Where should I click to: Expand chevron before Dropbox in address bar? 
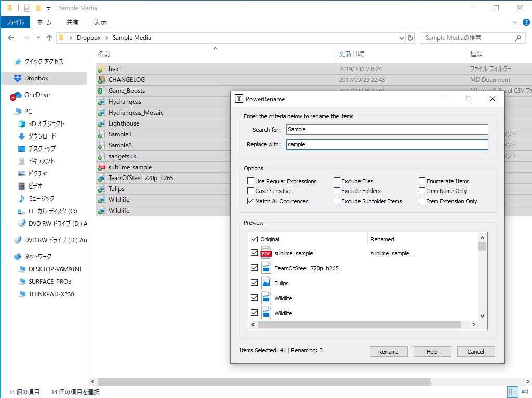tap(71, 38)
